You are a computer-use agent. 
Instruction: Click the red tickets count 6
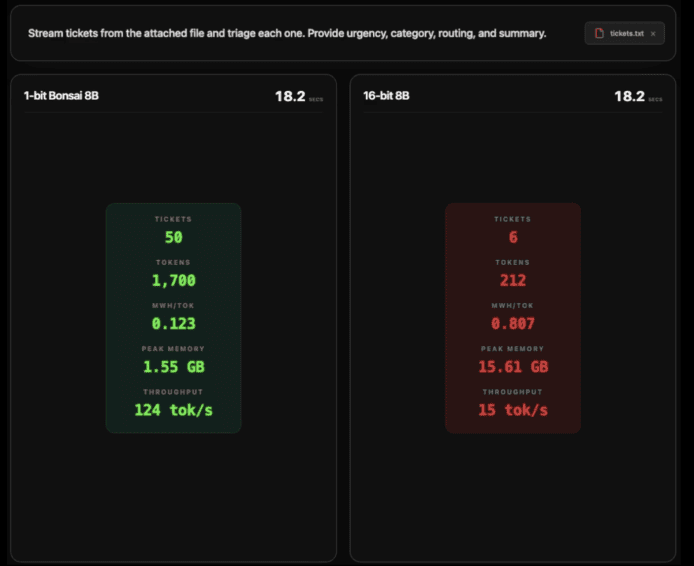tap(513, 237)
